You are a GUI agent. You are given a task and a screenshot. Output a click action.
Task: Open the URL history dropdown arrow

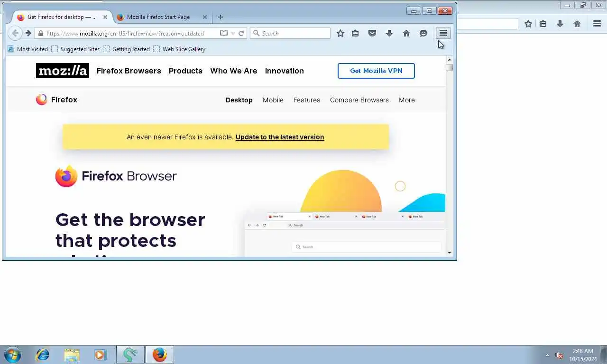click(233, 33)
